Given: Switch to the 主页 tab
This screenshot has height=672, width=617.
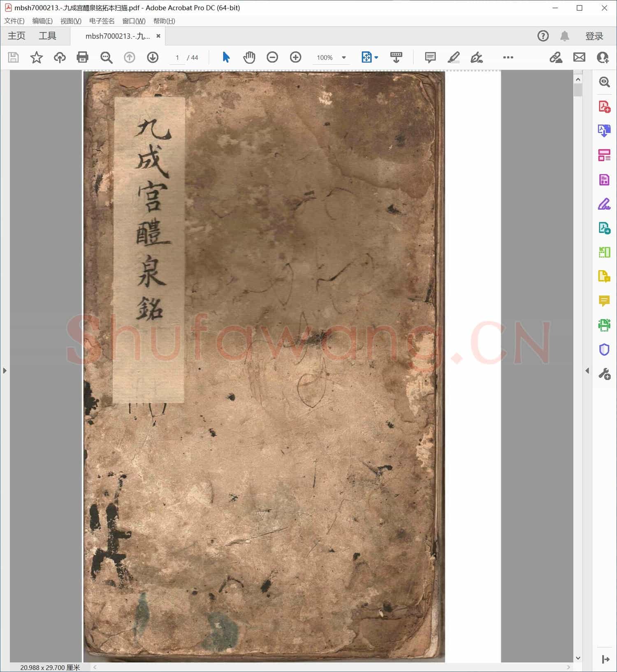Looking at the screenshot, I should click(16, 36).
